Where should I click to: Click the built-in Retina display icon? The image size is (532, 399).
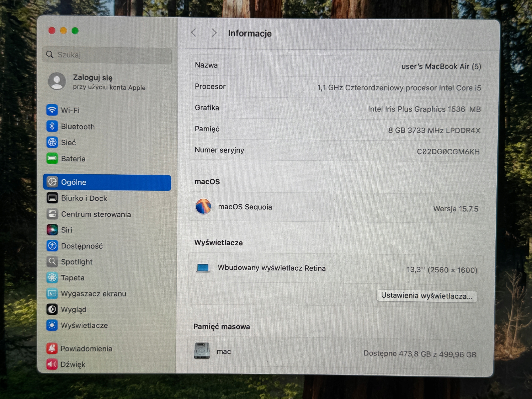pos(203,268)
